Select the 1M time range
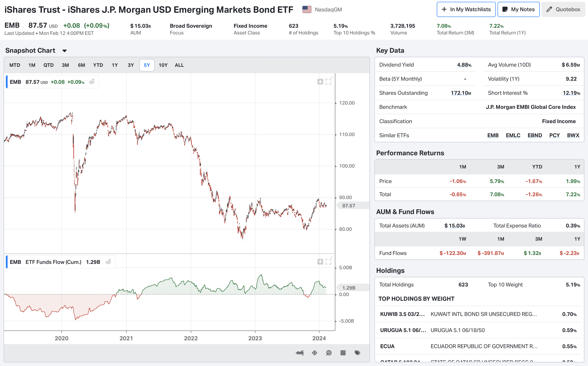Image resolution: width=588 pixels, height=366 pixels. pyautogui.click(x=32, y=65)
